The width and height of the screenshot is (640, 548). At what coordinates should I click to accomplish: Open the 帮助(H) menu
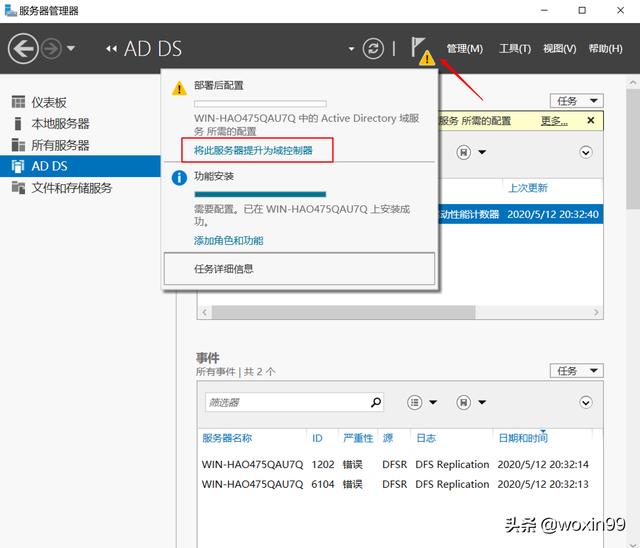[605, 49]
